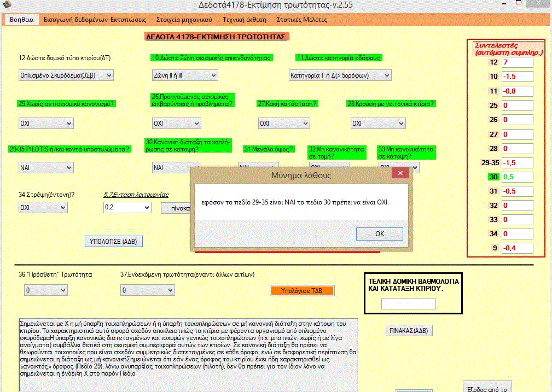552x392 pixels.
Task: Open dropdown for field 27 Κακή κατάσταση
Action: [x=304, y=124]
